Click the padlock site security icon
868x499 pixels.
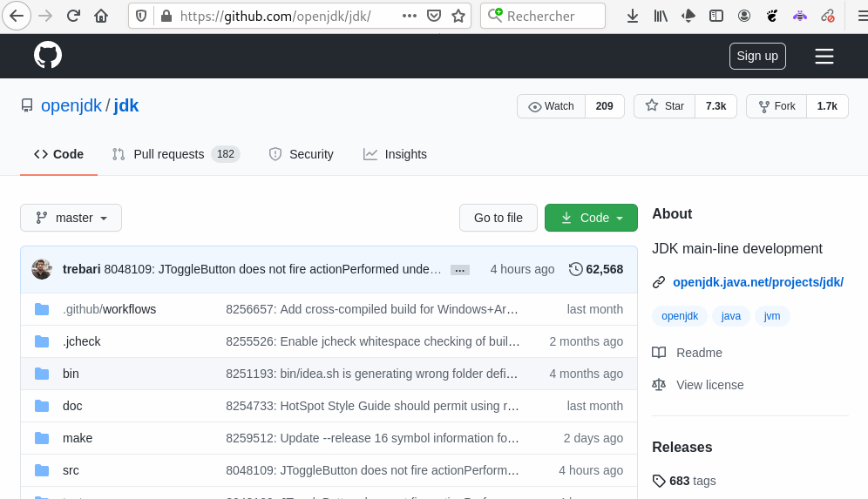pos(166,16)
